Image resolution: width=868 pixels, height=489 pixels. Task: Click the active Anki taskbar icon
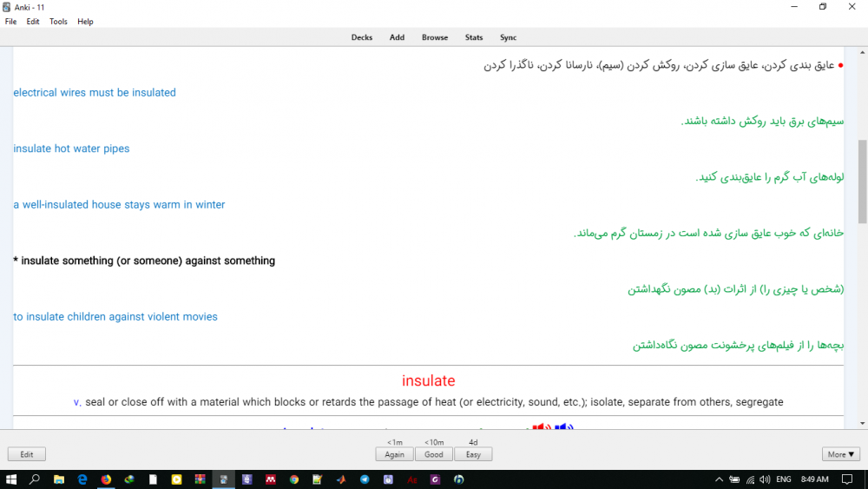pyautogui.click(x=224, y=479)
